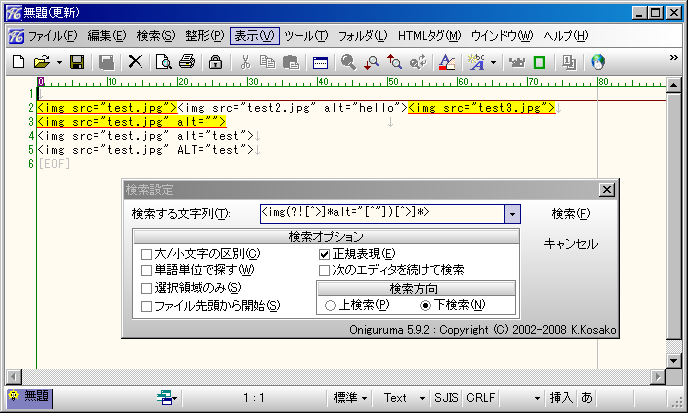
Task: Click the horizontal scrollbar left arrow
Action: [14, 377]
